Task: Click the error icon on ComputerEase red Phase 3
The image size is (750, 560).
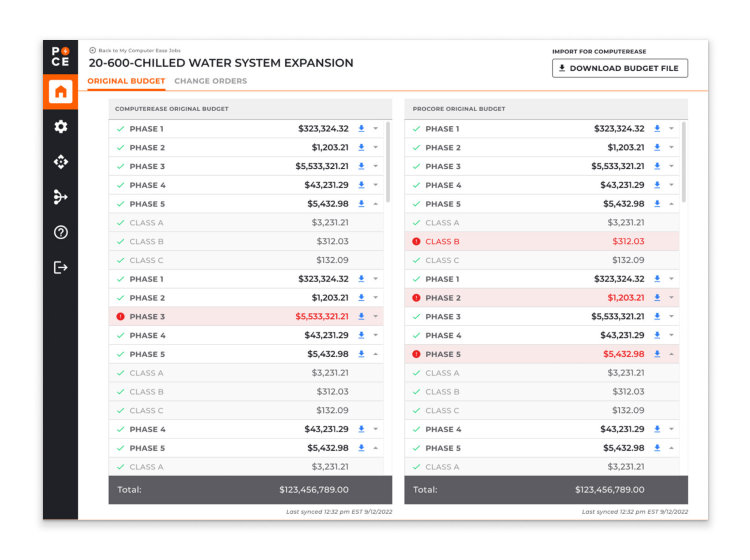Action: tap(121, 317)
